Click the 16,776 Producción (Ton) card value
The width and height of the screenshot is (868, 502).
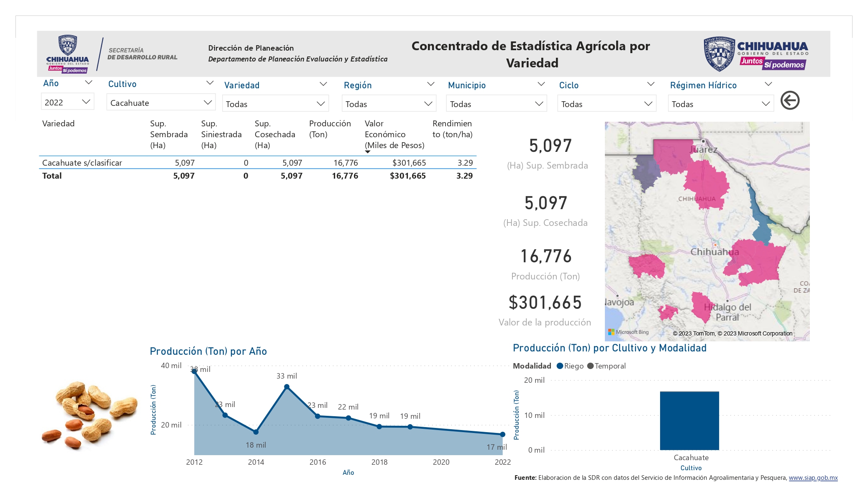546,256
